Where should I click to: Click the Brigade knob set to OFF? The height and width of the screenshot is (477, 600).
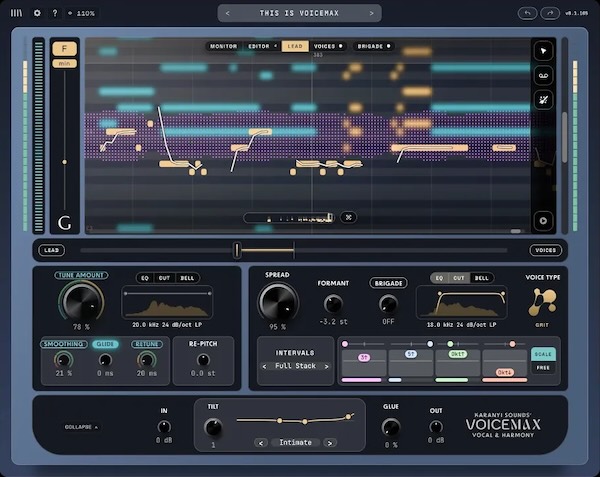[388, 304]
